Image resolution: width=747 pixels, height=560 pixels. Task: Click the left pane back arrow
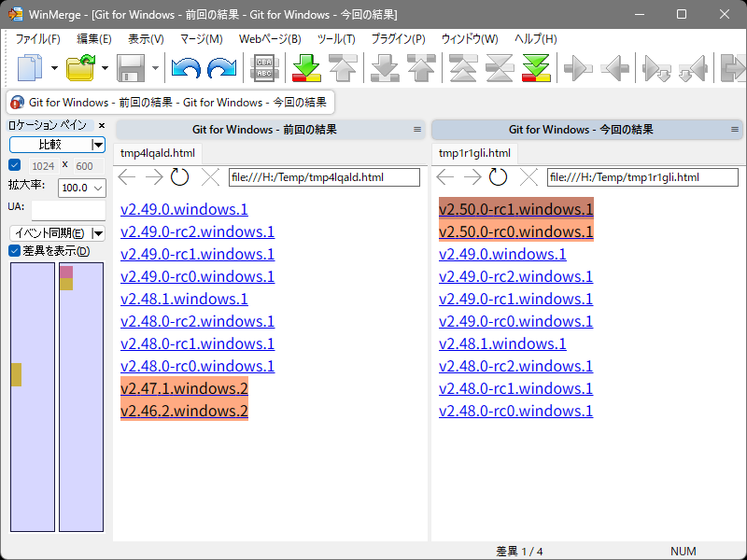click(127, 177)
